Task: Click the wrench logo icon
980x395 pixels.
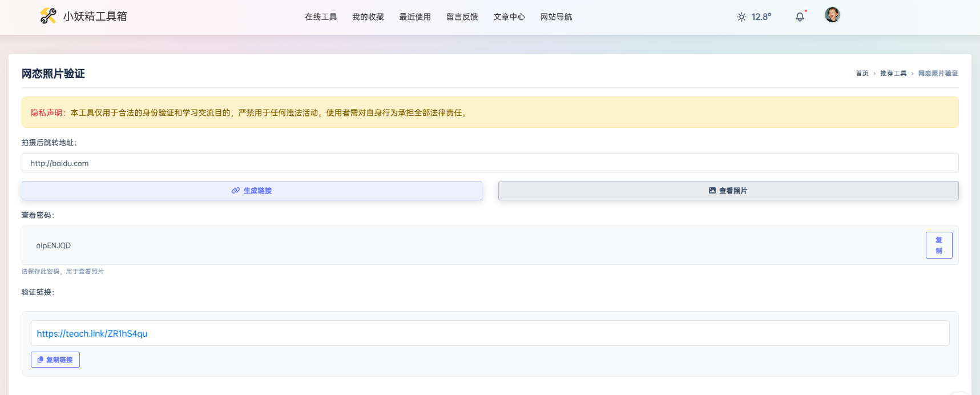Action: pyautogui.click(x=48, y=16)
